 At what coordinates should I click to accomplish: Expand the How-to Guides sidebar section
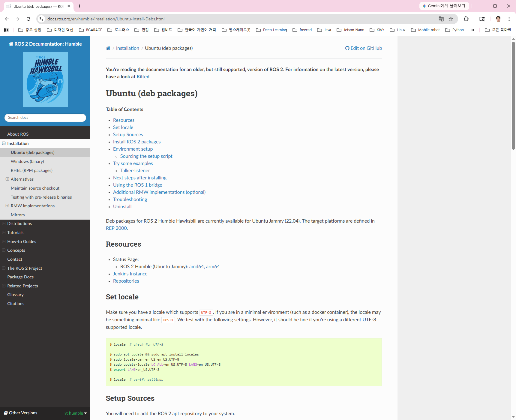click(4, 241)
